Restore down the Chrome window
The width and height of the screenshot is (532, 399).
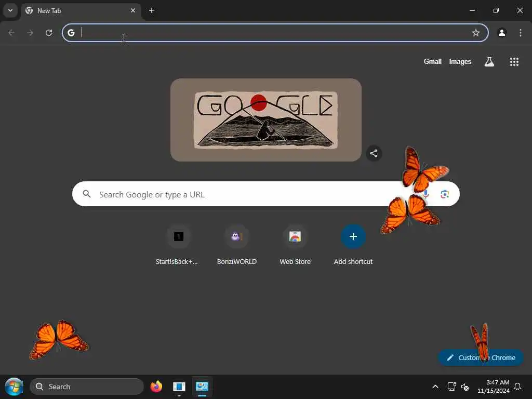[x=496, y=10]
